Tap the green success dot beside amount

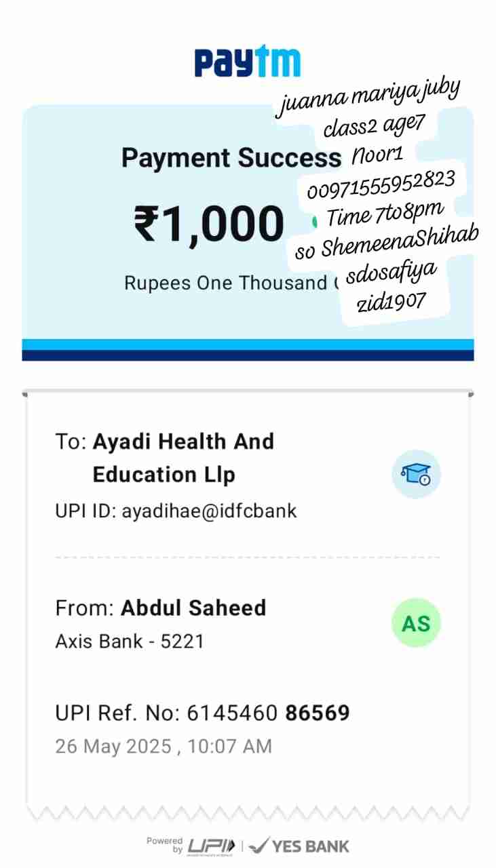point(314,221)
